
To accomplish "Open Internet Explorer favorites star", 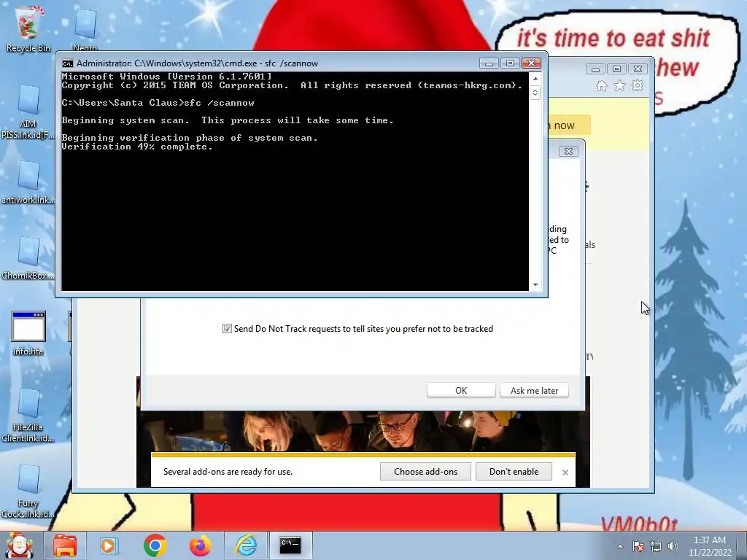I will pos(619,86).
